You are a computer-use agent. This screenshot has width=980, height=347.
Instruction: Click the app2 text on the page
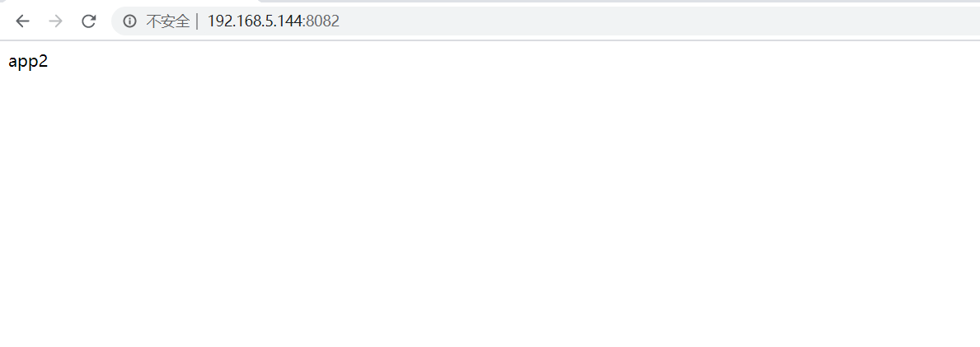click(x=28, y=61)
